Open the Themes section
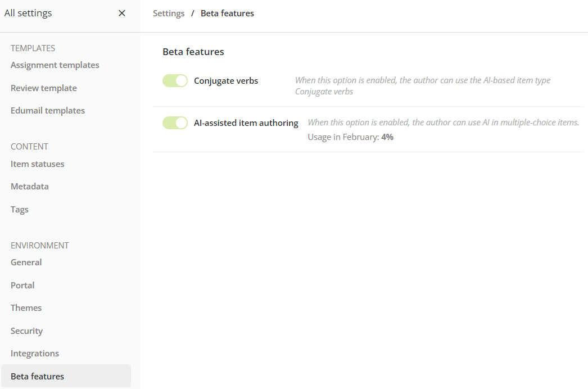588x389 pixels. pos(26,307)
